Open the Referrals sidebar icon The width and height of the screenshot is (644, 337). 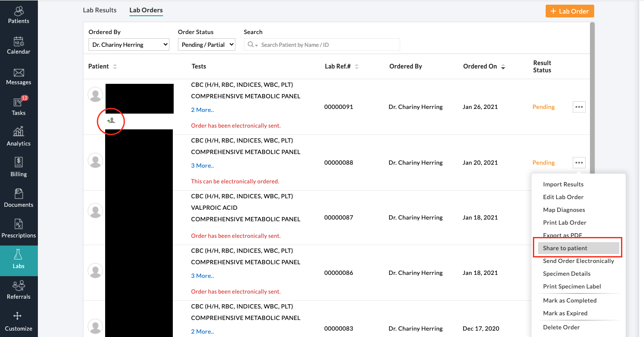tap(19, 286)
